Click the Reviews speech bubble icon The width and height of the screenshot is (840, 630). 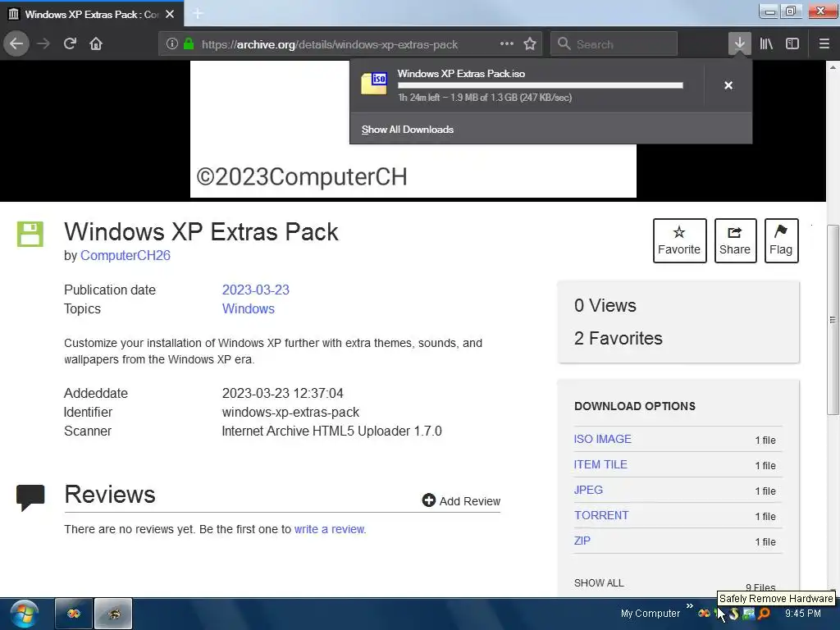click(30, 498)
